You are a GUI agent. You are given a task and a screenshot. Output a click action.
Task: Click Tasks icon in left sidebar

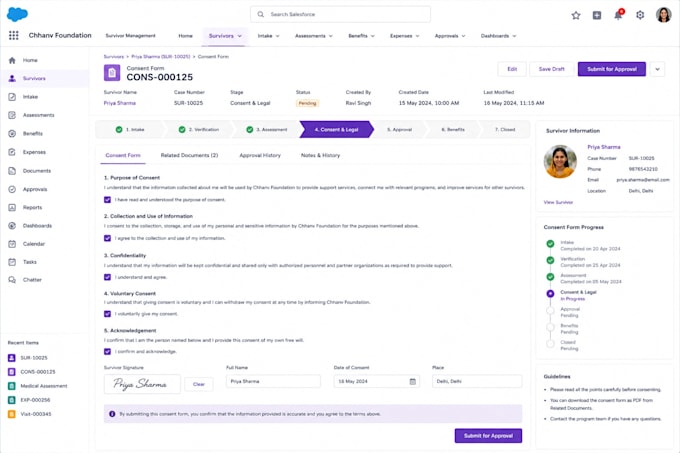click(x=12, y=262)
